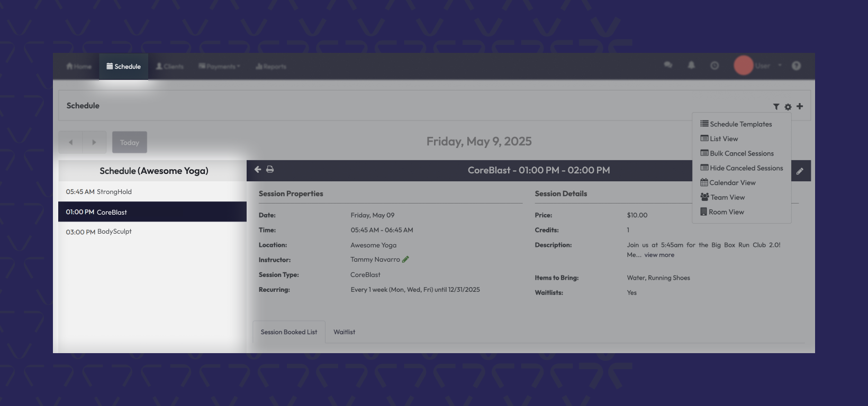Switch to the Waitlist tab
Image resolution: width=868 pixels, height=406 pixels.
coord(344,332)
